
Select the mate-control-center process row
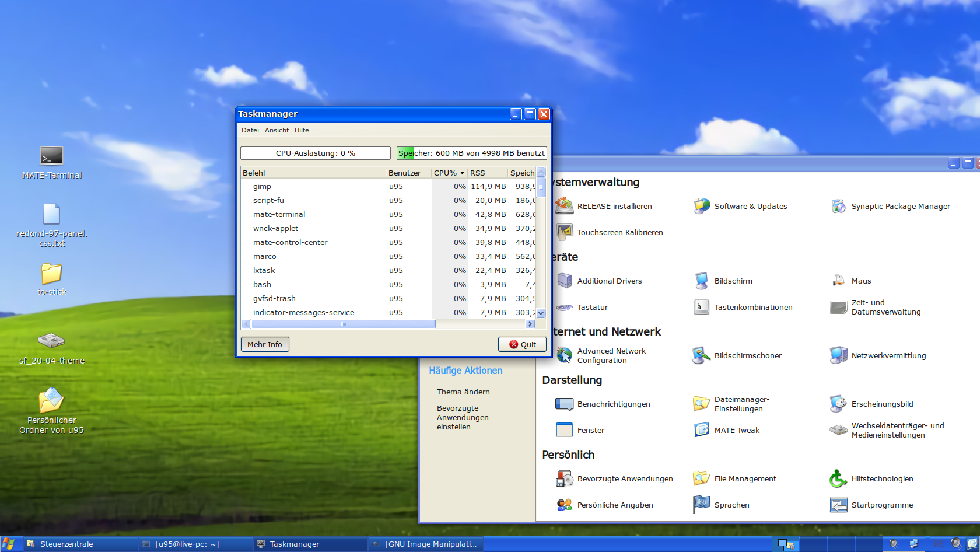tap(388, 243)
